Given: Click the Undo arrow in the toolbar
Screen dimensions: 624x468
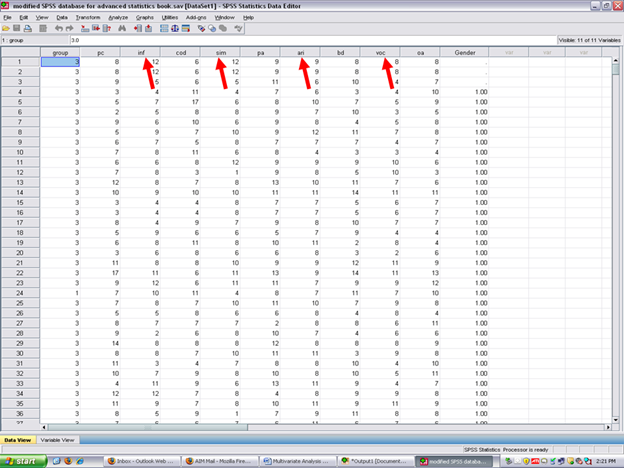Looking at the screenshot, I should [59, 28].
